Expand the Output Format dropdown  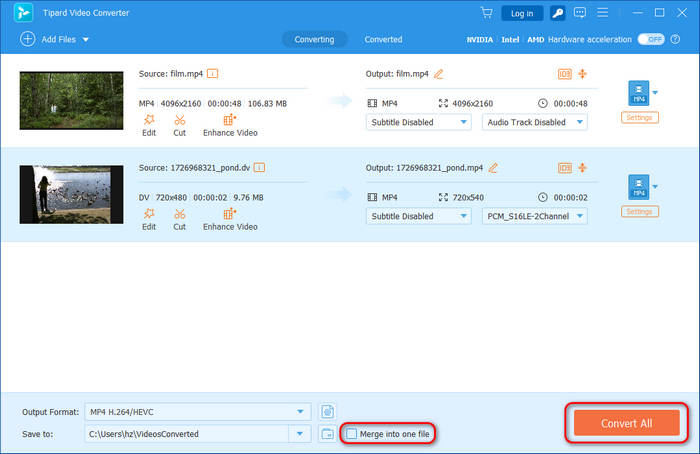click(303, 411)
